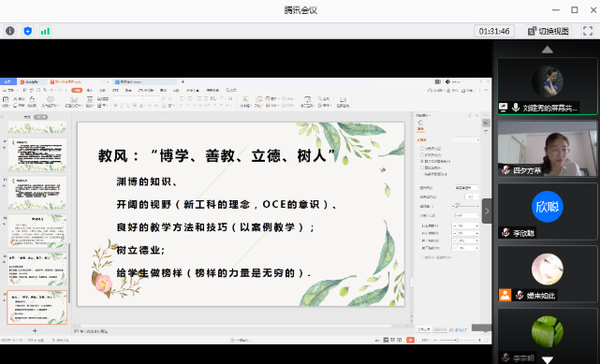Select the fifth fill radio option
The width and height of the screenshot is (600, 364).
point(422,174)
